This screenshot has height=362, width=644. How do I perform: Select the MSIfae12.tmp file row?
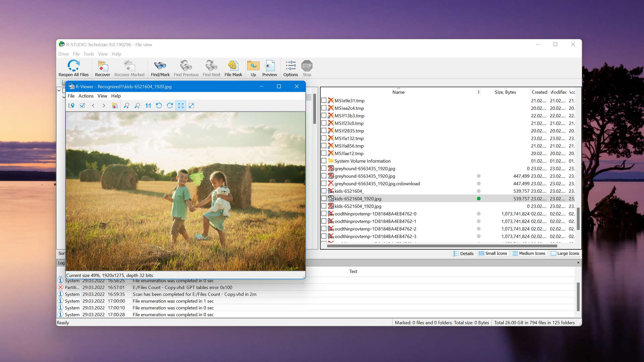[448, 153]
